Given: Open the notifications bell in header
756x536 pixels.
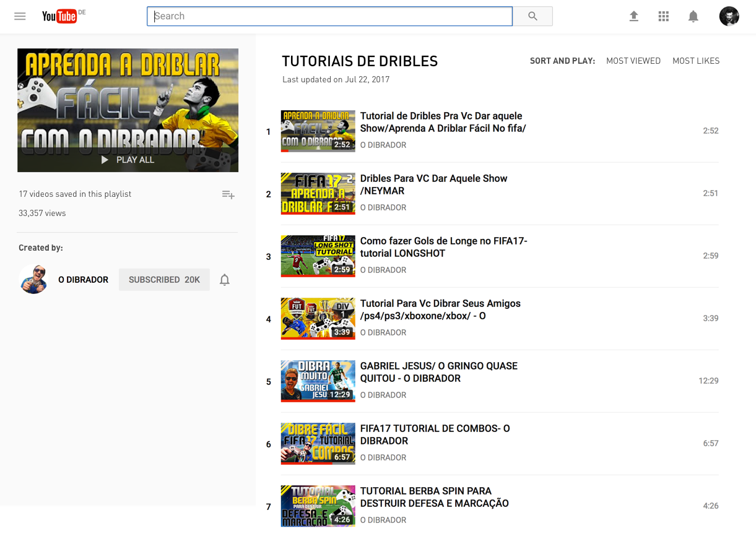Looking at the screenshot, I should 693,16.
